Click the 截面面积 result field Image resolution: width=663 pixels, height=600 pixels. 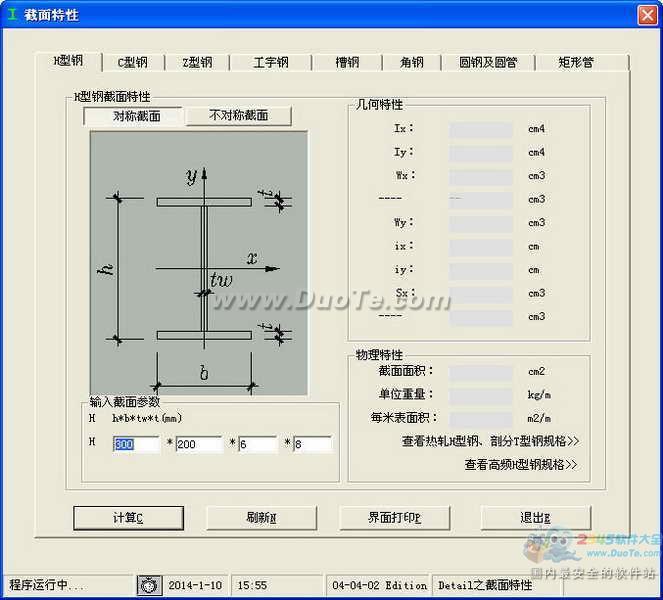(481, 372)
